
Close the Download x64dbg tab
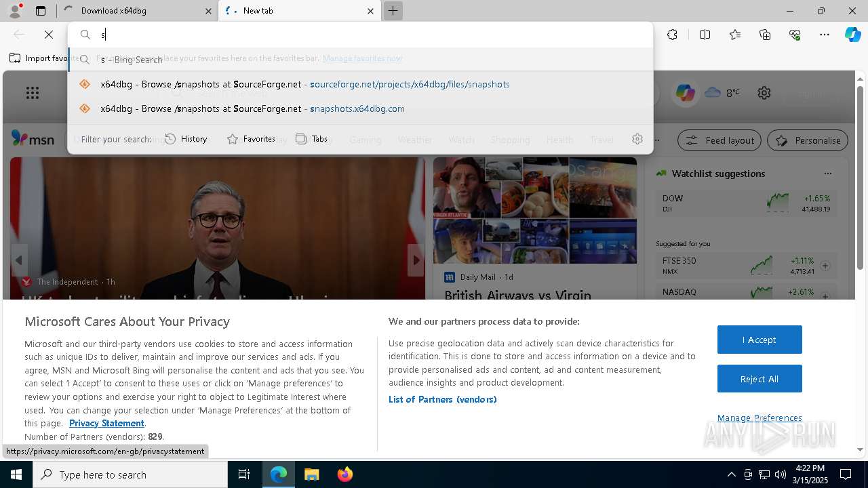click(208, 11)
